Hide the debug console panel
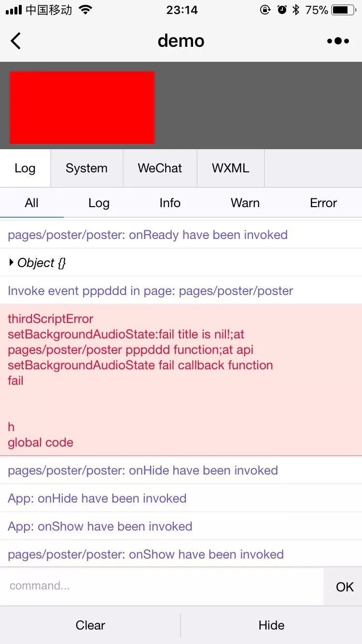The width and height of the screenshot is (362, 644). click(271, 625)
